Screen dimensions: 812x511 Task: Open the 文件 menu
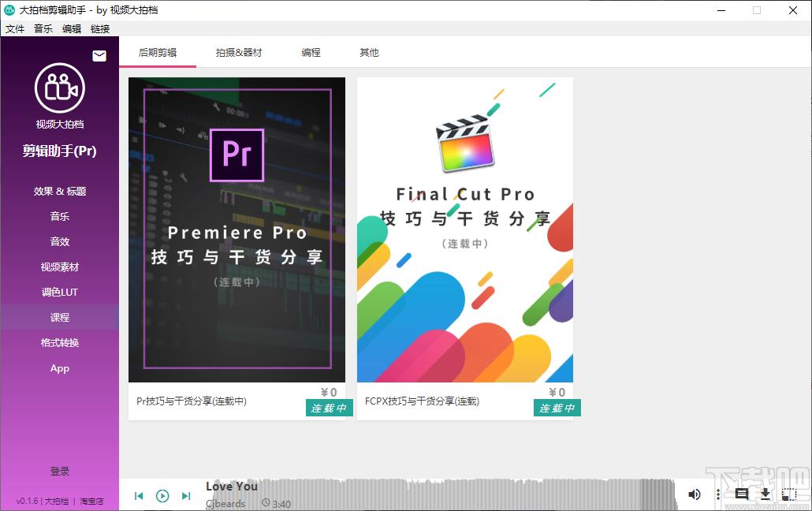point(15,28)
